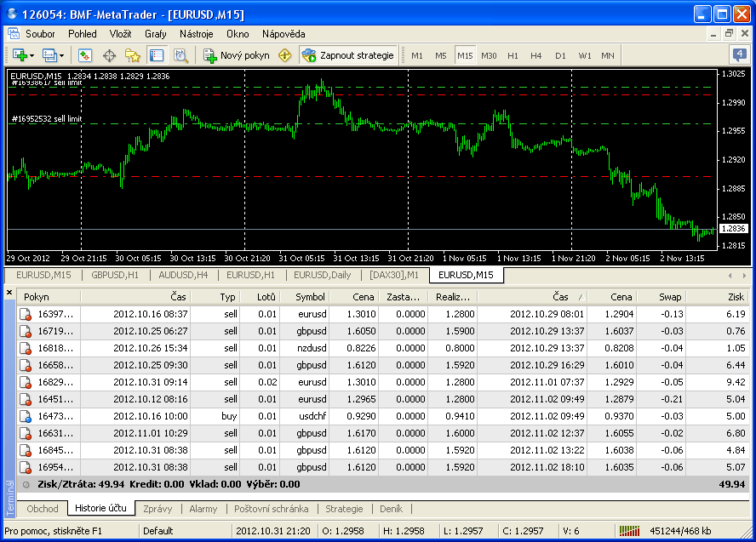This screenshot has height=542, width=756.
Task: Sort by the Typ column header
Action: coord(215,297)
